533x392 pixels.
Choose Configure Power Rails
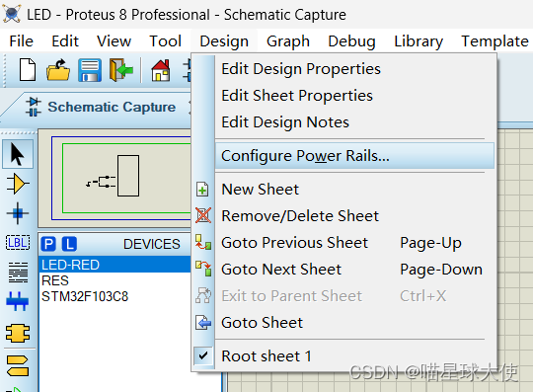(x=354, y=156)
